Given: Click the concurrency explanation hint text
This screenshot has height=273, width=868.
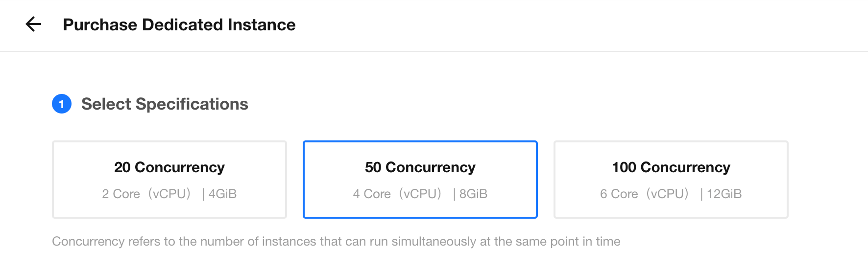Looking at the screenshot, I should click(336, 241).
